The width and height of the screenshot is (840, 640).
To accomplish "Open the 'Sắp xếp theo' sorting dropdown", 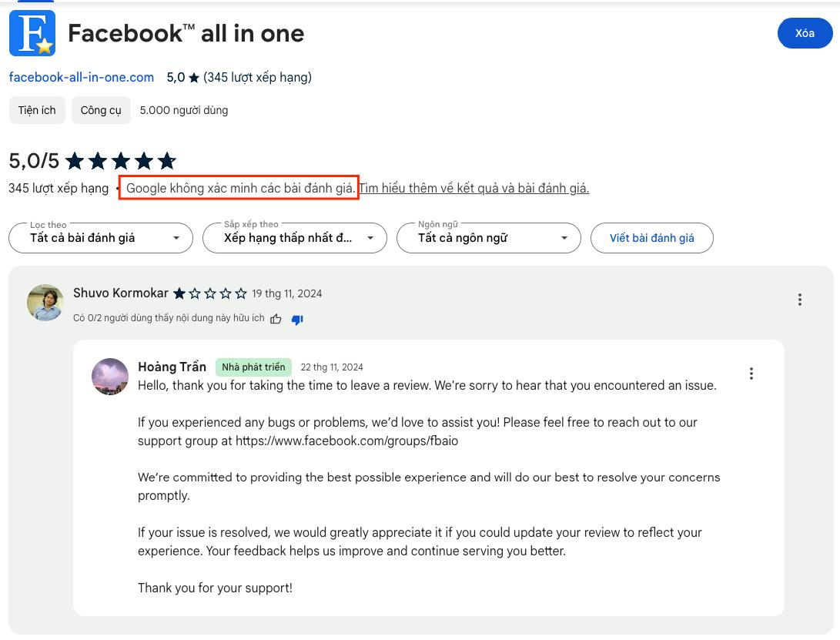I will pos(295,238).
